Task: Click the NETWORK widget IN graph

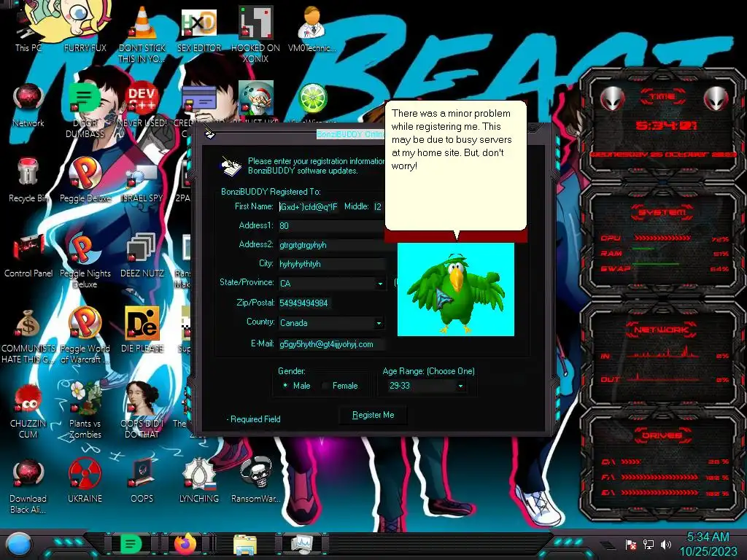Action: pos(662,352)
